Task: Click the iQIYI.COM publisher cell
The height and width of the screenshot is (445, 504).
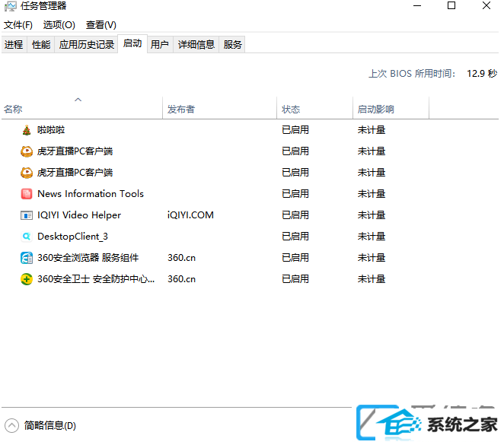Action: coord(190,215)
